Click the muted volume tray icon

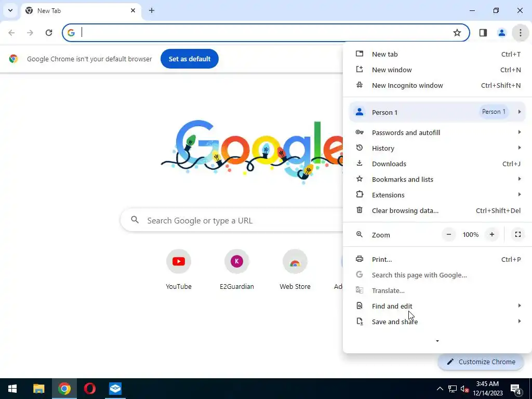pos(464,389)
